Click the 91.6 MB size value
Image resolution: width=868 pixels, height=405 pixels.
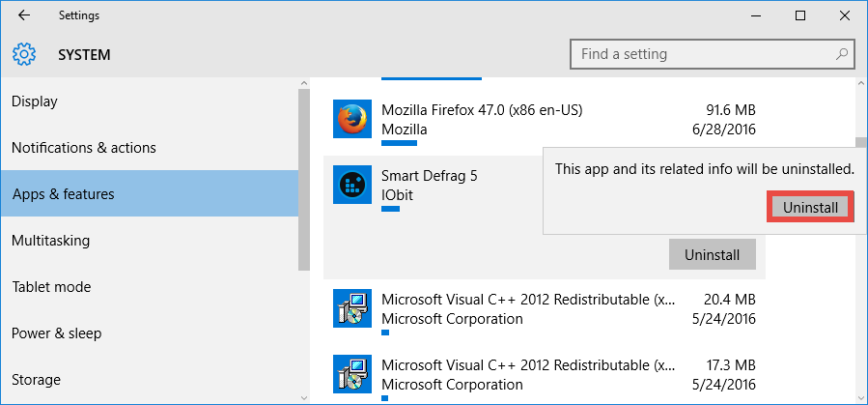tap(731, 109)
